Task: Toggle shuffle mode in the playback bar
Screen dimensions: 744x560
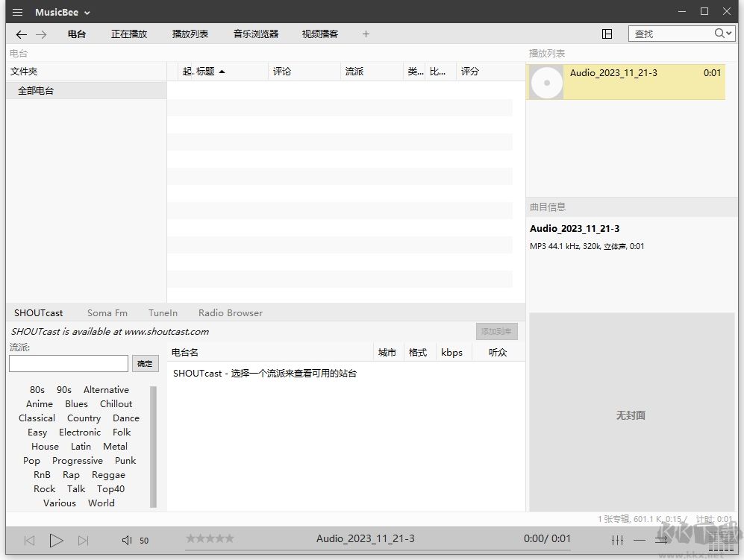Action: [663, 540]
